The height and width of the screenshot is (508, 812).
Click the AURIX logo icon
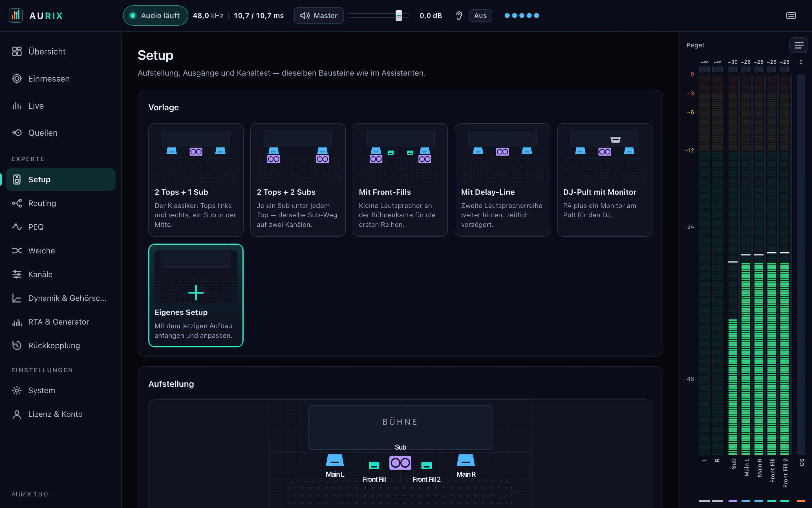click(x=16, y=16)
